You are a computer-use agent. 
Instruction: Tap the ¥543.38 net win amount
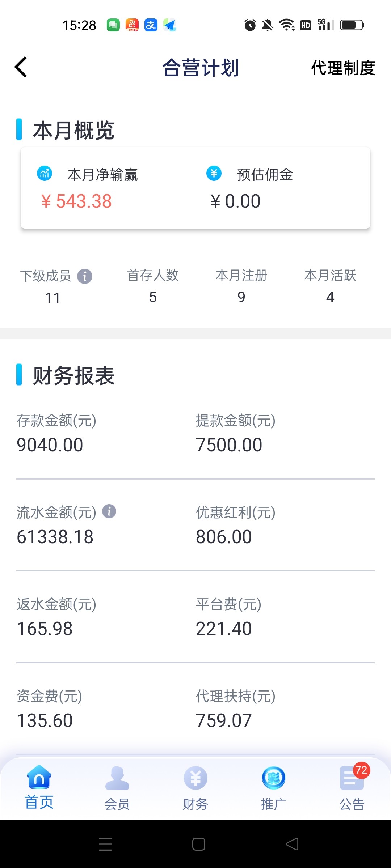[76, 201]
